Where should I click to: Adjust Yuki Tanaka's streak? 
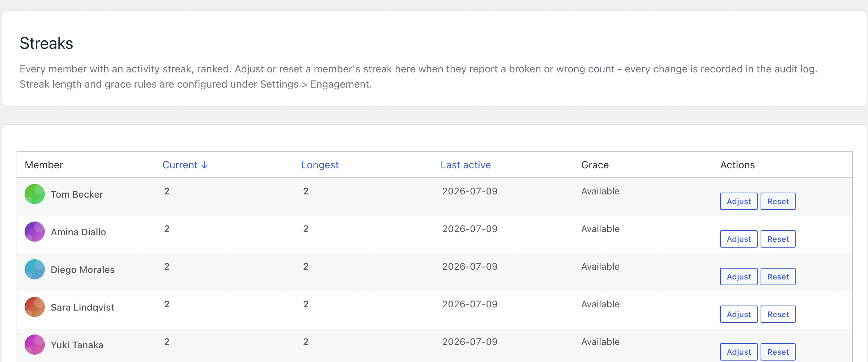(739, 352)
